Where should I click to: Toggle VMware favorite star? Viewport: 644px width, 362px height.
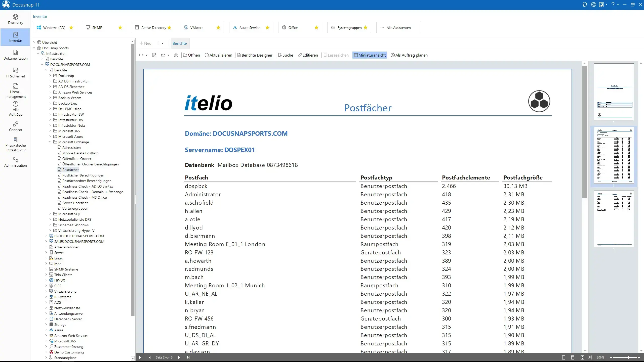(x=218, y=27)
